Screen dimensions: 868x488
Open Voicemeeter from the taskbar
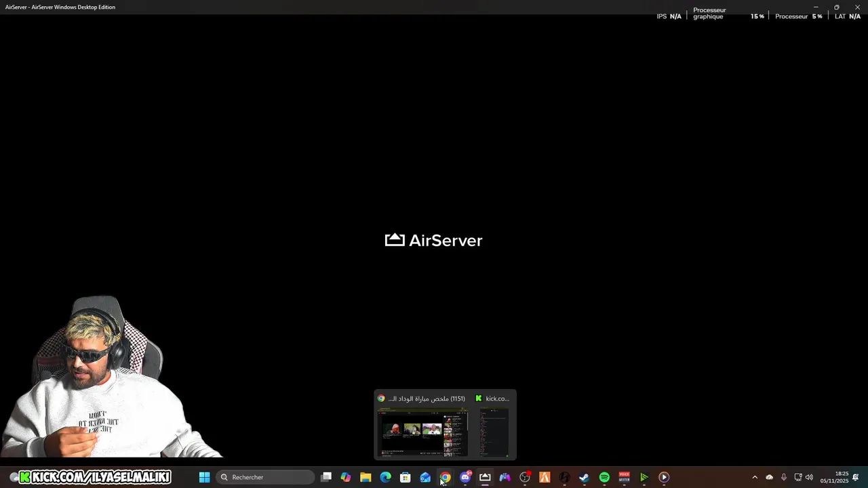[x=624, y=477]
